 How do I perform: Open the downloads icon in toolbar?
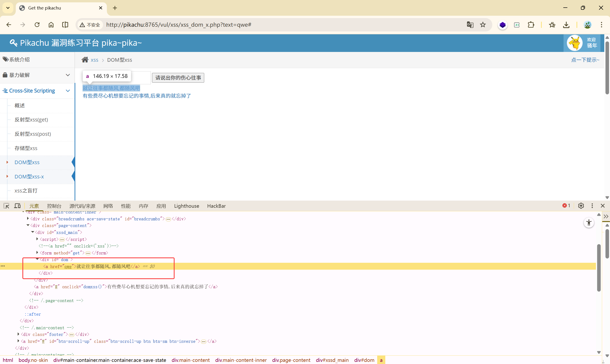pos(566,25)
